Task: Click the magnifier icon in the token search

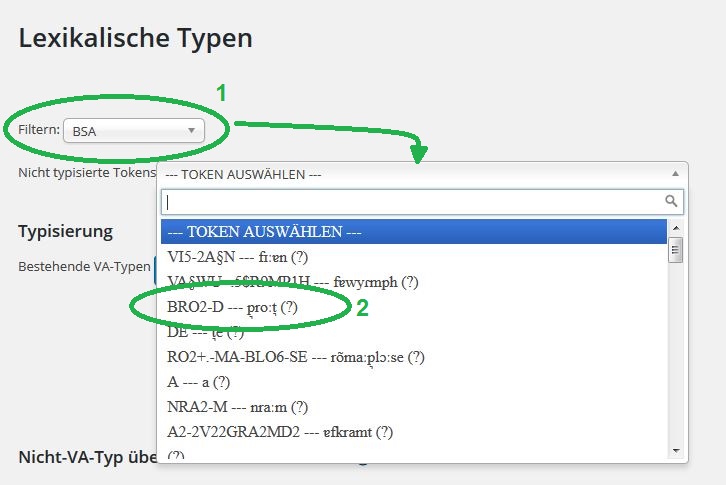Action: (x=673, y=201)
